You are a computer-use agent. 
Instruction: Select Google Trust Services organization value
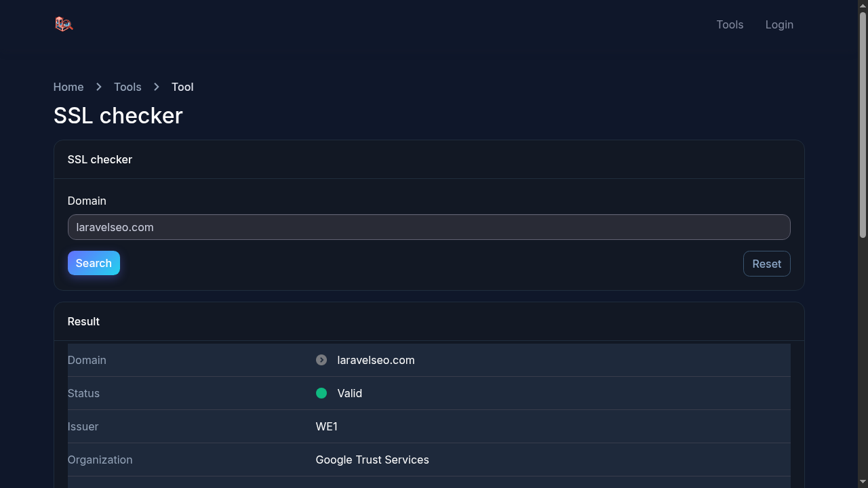[x=372, y=460]
